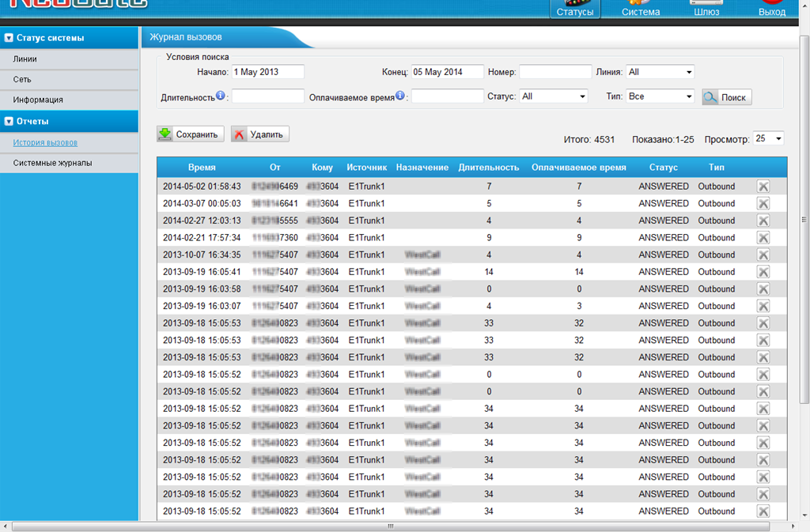Collapse the Статус системы section
The height and width of the screenshot is (532, 810).
pyautogui.click(x=9, y=38)
